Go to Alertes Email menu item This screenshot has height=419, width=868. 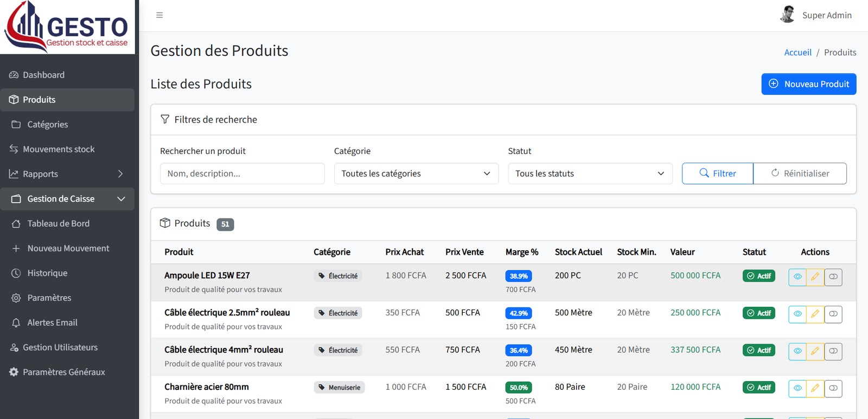(67, 323)
